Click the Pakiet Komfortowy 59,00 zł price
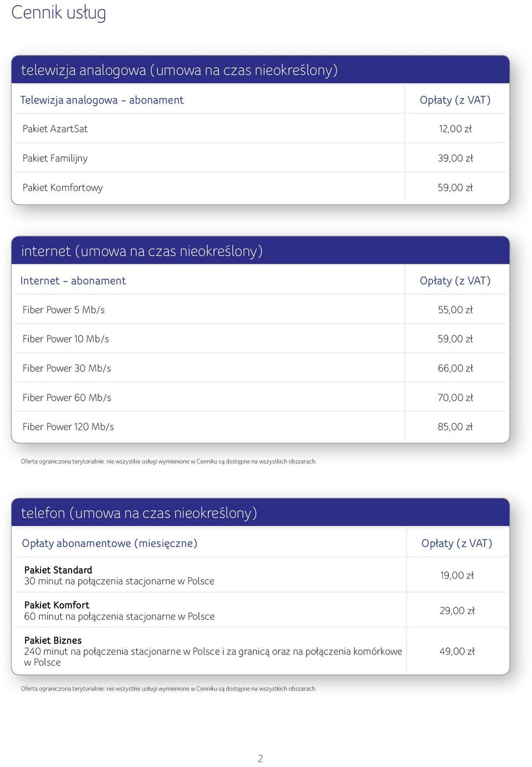This screenshot has height=767, width=532. coord(456,187)
